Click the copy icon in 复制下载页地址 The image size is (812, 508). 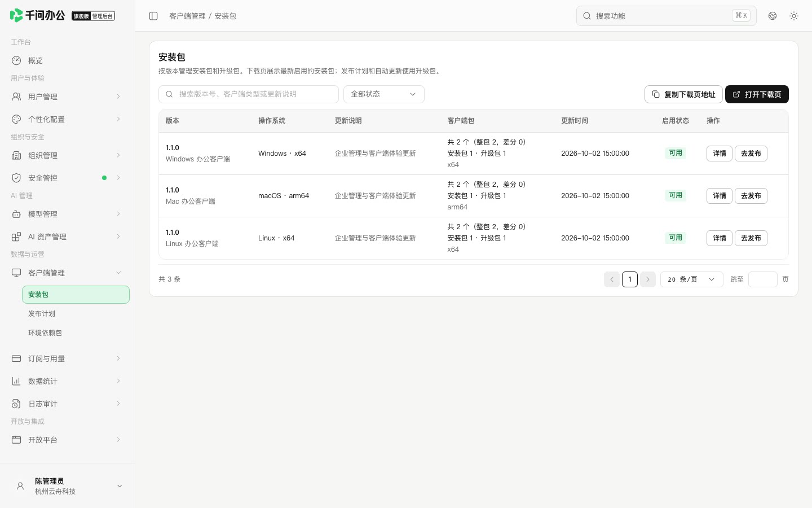coord(656,94)
